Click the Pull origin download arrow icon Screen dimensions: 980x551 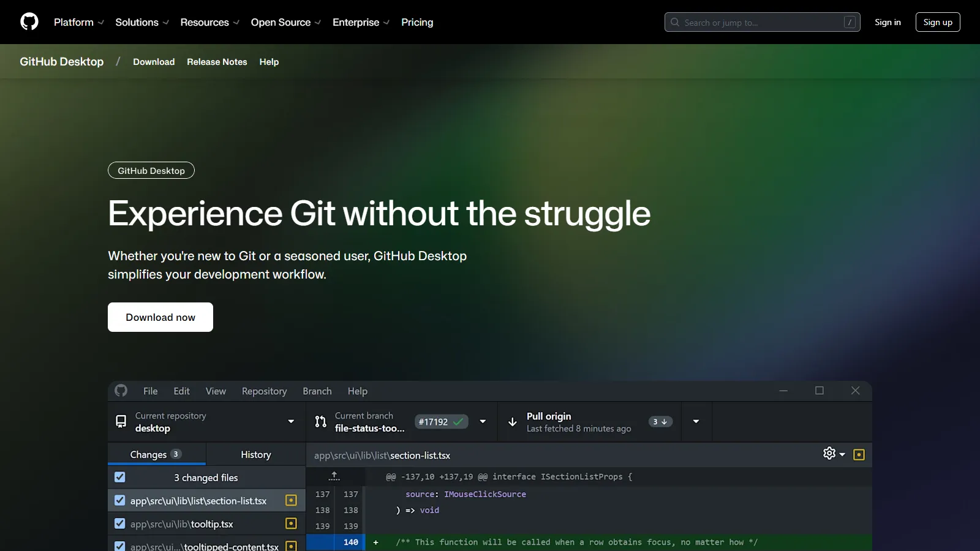[512, 421]
